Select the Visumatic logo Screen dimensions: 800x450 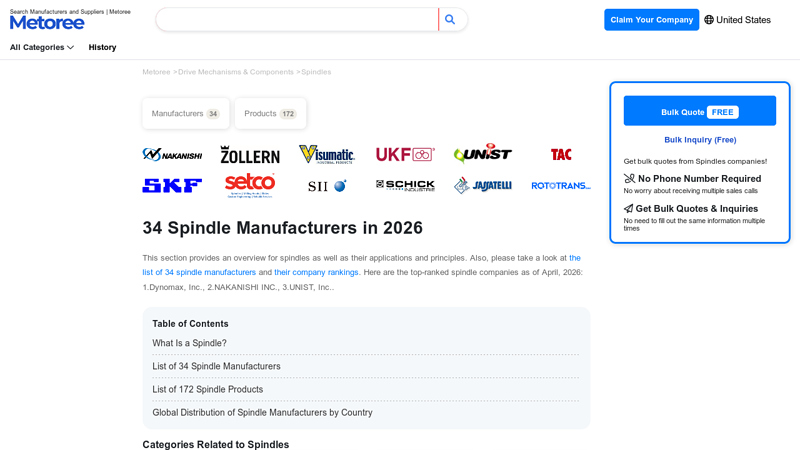[x=327, y=155]
